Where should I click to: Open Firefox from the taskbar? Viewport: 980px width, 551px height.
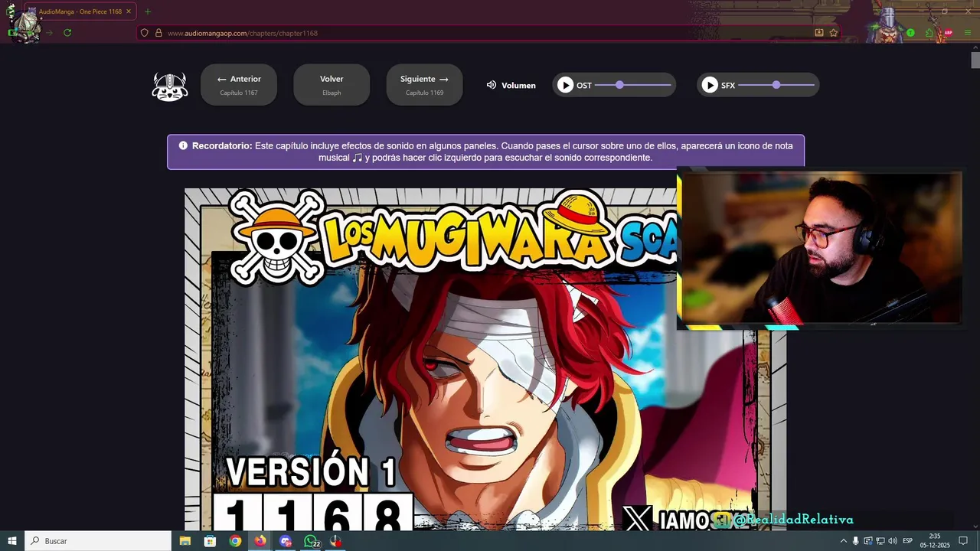click(260, 541)
